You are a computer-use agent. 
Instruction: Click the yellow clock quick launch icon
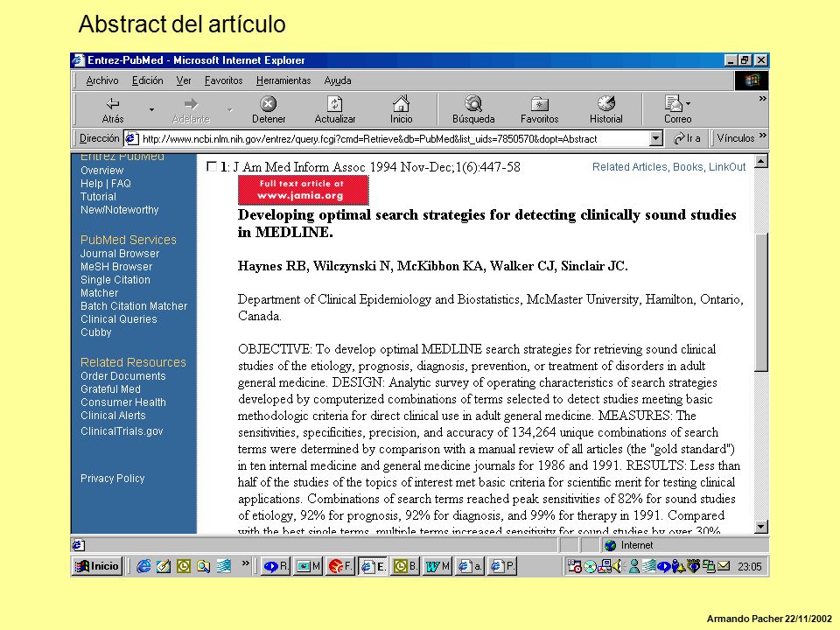pos(183,566)
